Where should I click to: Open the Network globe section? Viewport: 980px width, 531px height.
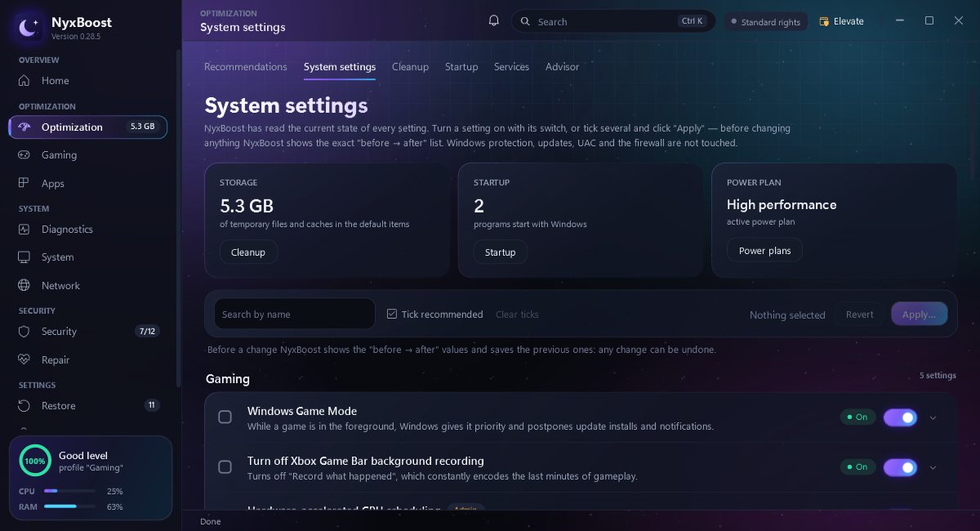click(88, 286)
